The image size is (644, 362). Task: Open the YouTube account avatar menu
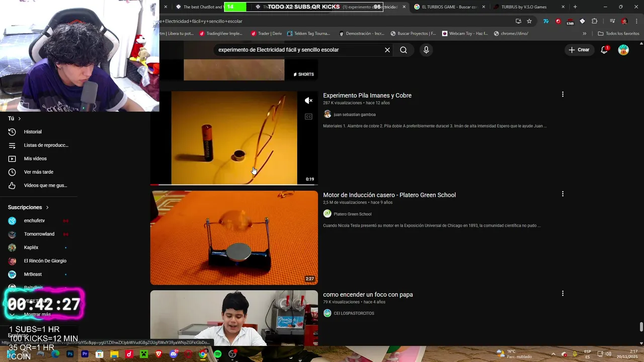tap(623, 50)
